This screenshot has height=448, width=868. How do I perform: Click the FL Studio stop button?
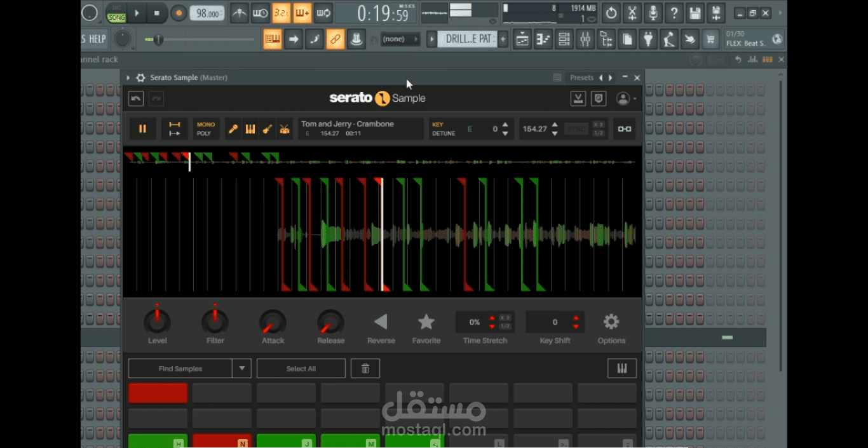pos(157,13)
